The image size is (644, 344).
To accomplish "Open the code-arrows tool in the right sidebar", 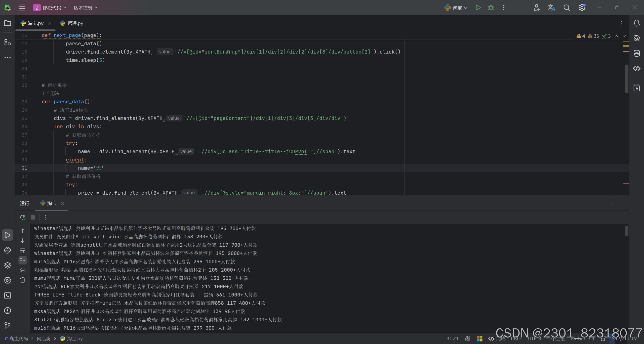I will 637,68.
